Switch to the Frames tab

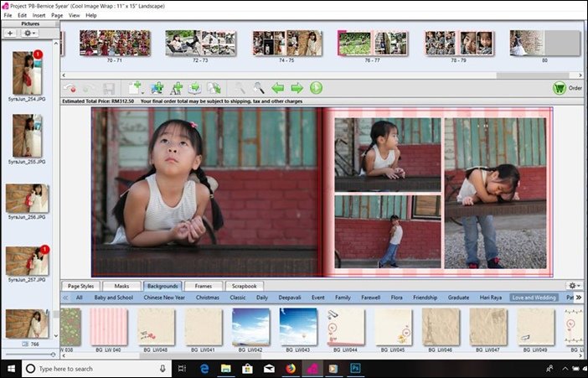[204, 286]
